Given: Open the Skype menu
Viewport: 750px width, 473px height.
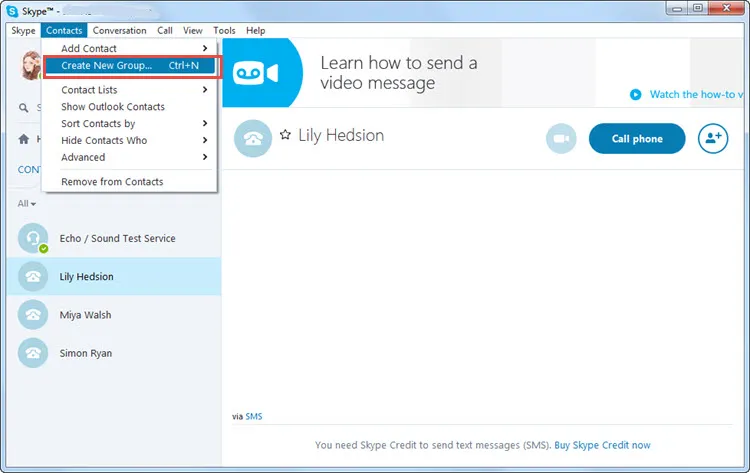Looking at the screenshot, I should [x=23, y=31].
